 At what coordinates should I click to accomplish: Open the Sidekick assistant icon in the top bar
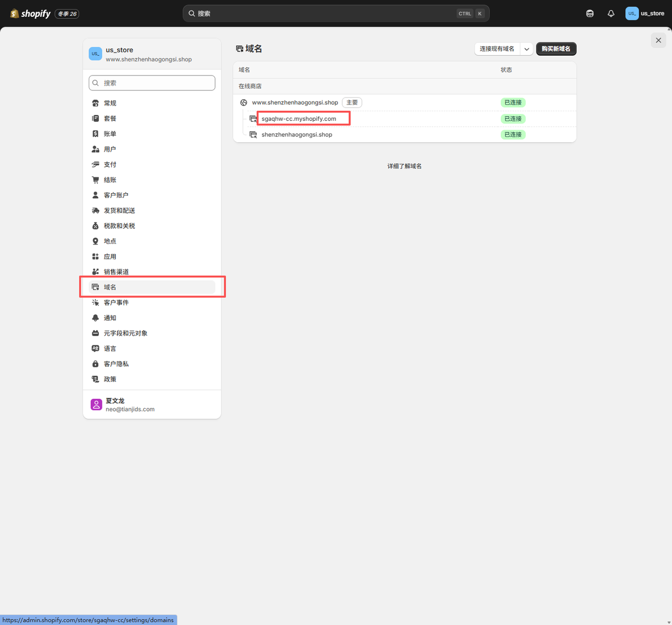click(x=590, y=14)
